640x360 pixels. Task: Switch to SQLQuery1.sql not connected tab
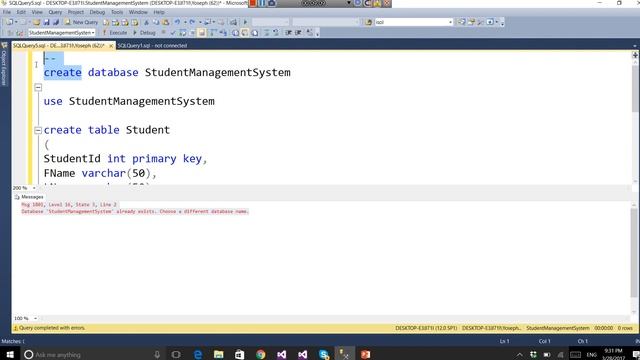pos(152,46)
